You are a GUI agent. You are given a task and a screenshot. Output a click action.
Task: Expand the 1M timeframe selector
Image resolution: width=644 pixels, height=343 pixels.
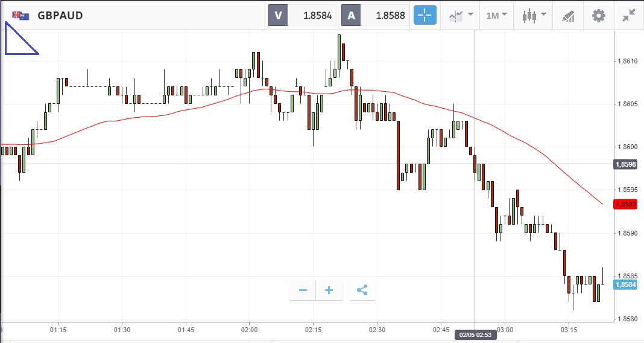coord(496,16)
